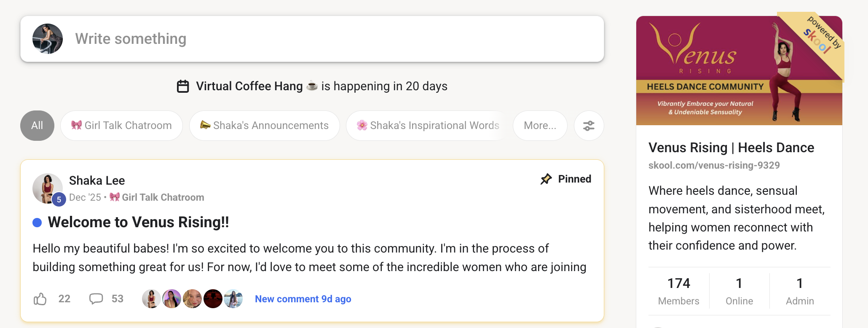Filter by Shaka's Announcements category
868x328 pixels.
point(264,126)
